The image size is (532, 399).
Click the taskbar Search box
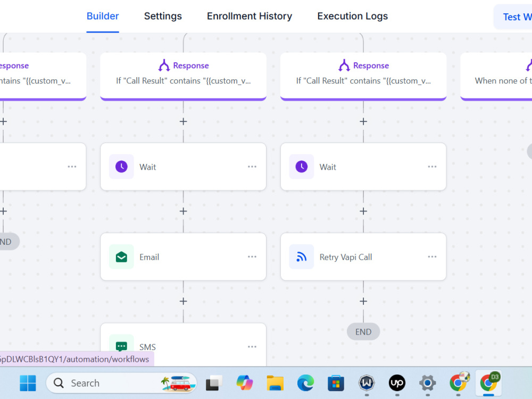click(x=121, y=383)
